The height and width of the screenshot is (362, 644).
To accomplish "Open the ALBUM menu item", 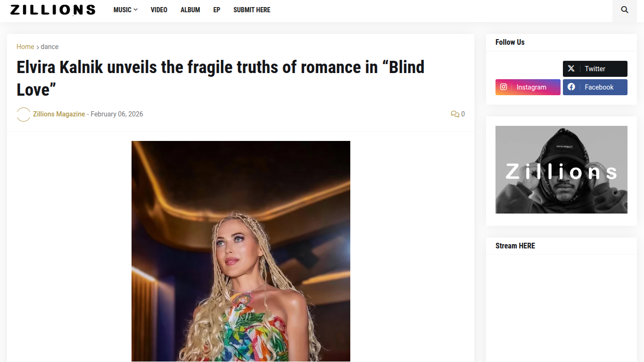I will tap(190, 10).
